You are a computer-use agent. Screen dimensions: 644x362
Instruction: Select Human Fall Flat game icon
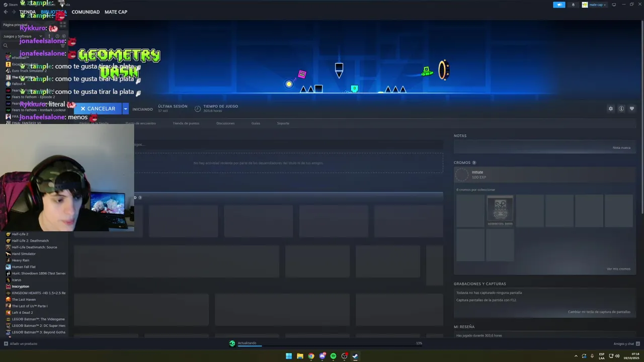tap(8, 267)
